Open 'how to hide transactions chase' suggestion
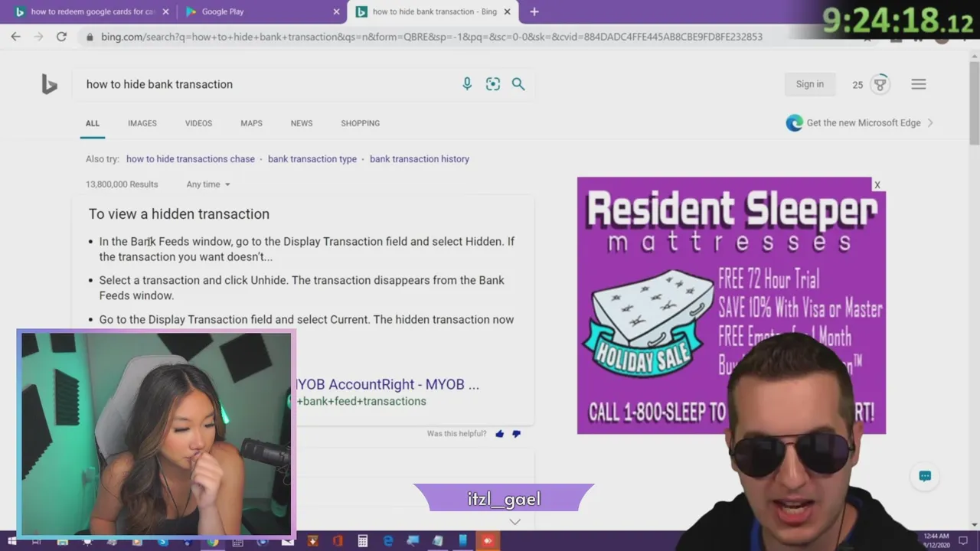The image size is (980, 551). [x=191, y=159]
